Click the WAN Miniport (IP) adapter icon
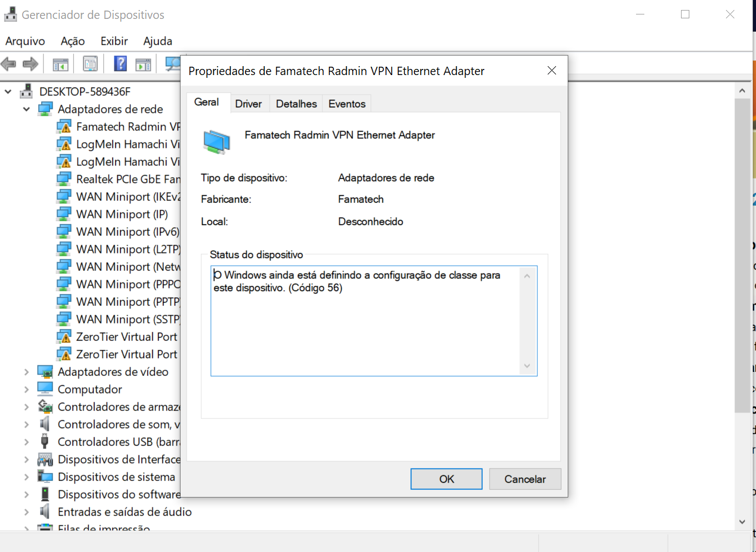 (x=64, y=214)
